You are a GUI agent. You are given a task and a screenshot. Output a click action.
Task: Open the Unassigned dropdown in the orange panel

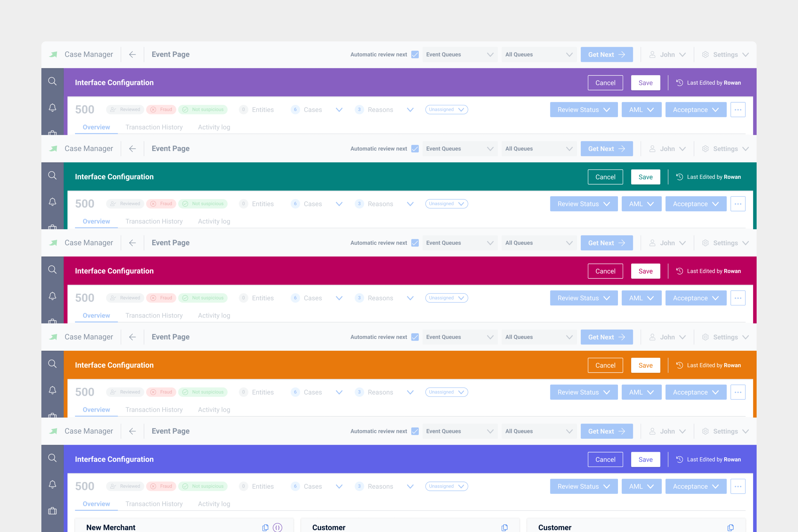[447, 392]
